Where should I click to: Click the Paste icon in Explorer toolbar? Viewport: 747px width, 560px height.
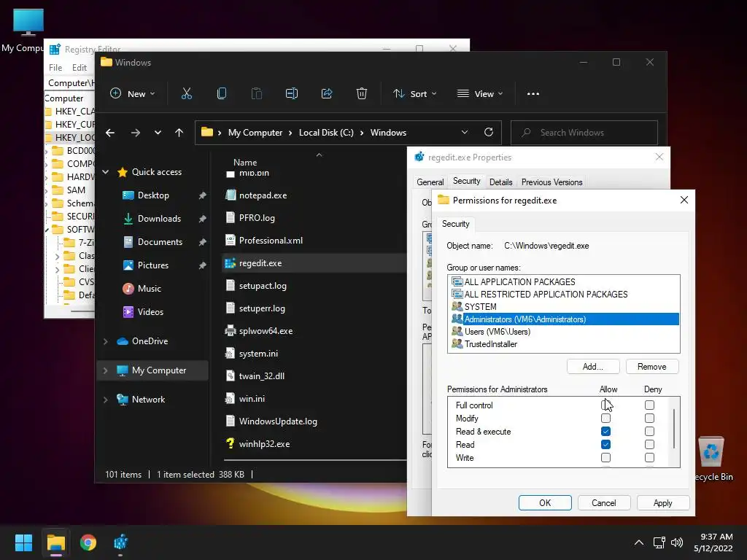(257, 93)
